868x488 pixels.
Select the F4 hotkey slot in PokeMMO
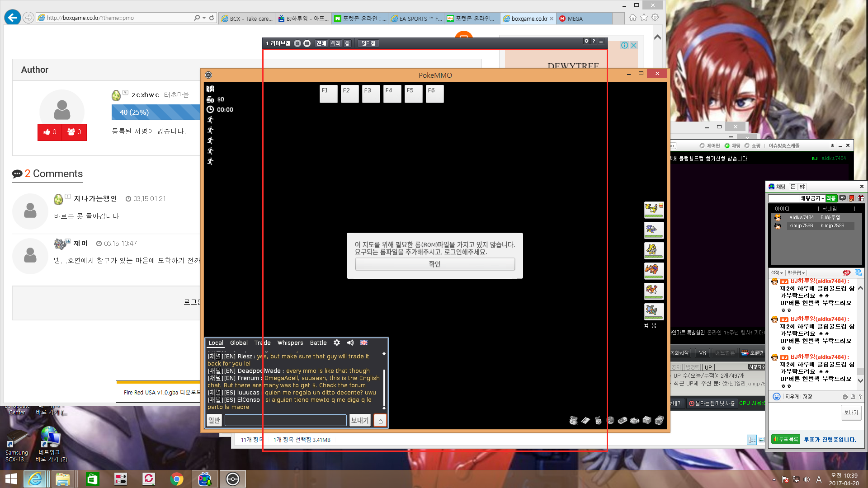pos(392,94)
